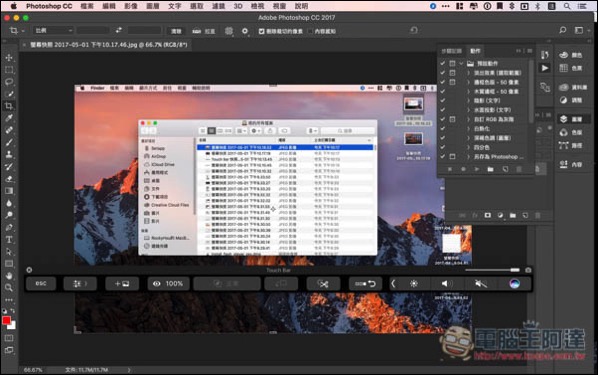Screen dimensions: 598x375
Task: Select the Gradient tool
Action: pyautogui.click(x=9, y=191)
